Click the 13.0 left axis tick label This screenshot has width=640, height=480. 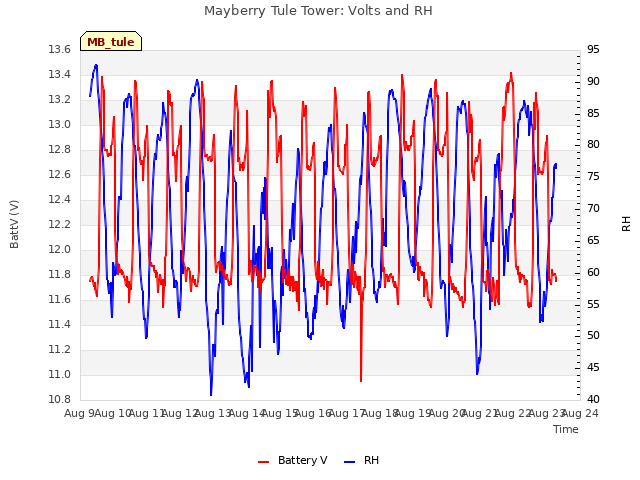coord(60,124)
